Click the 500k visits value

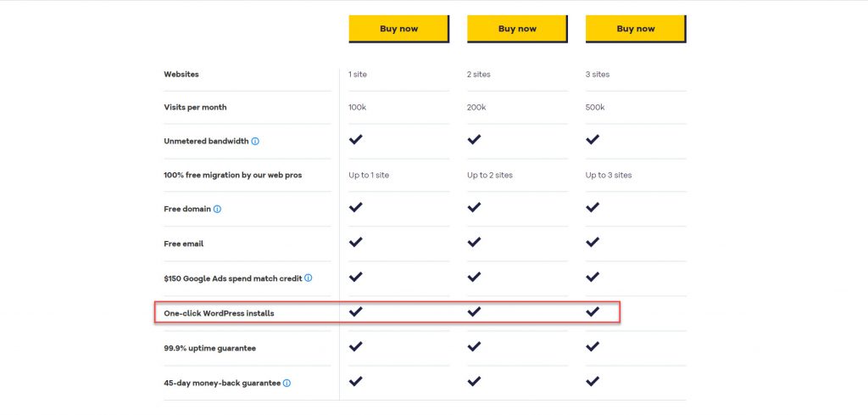[595, 108]
